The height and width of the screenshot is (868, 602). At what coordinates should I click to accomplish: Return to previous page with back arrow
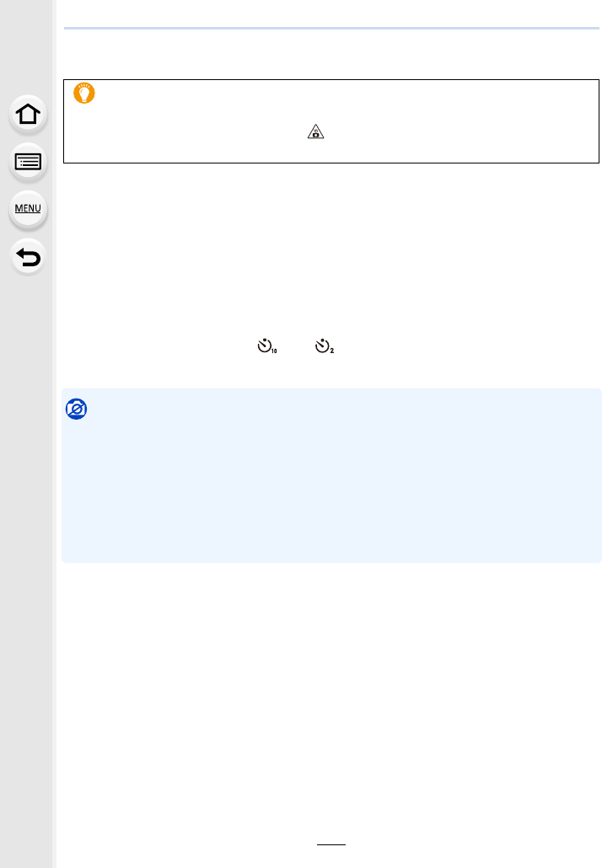click(28, 257)
